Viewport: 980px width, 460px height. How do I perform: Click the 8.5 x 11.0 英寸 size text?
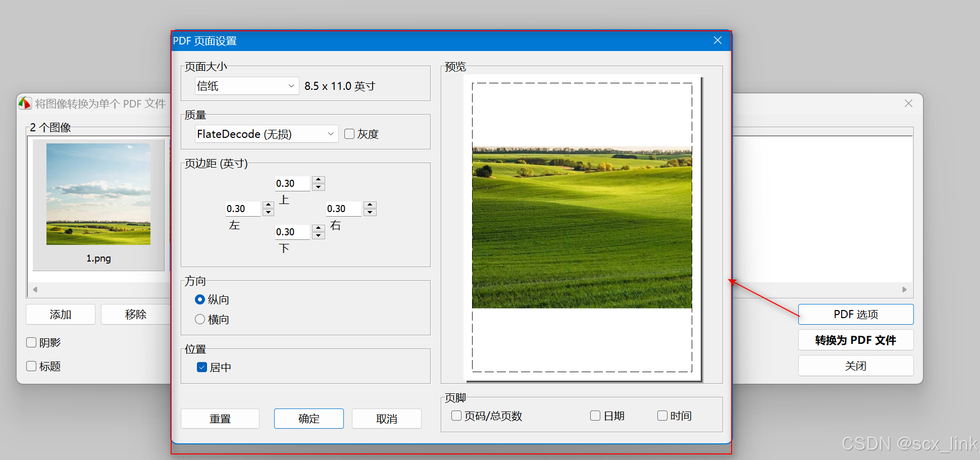(340, 86)
